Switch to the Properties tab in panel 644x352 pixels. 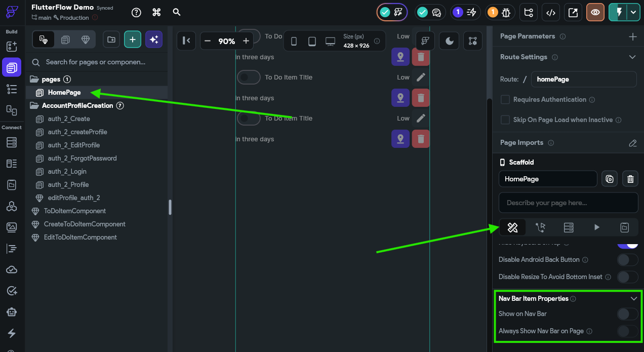coord(512,227)
